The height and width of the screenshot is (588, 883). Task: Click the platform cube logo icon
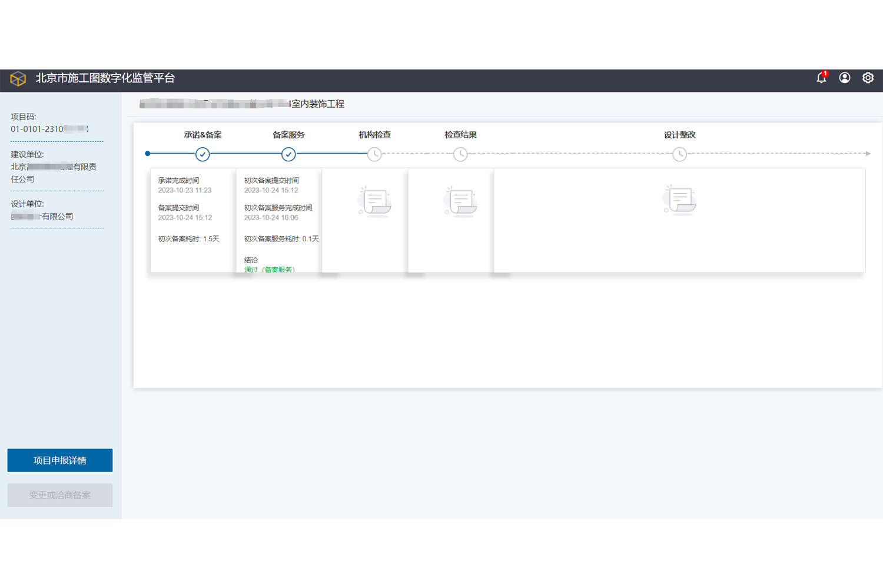18,78
